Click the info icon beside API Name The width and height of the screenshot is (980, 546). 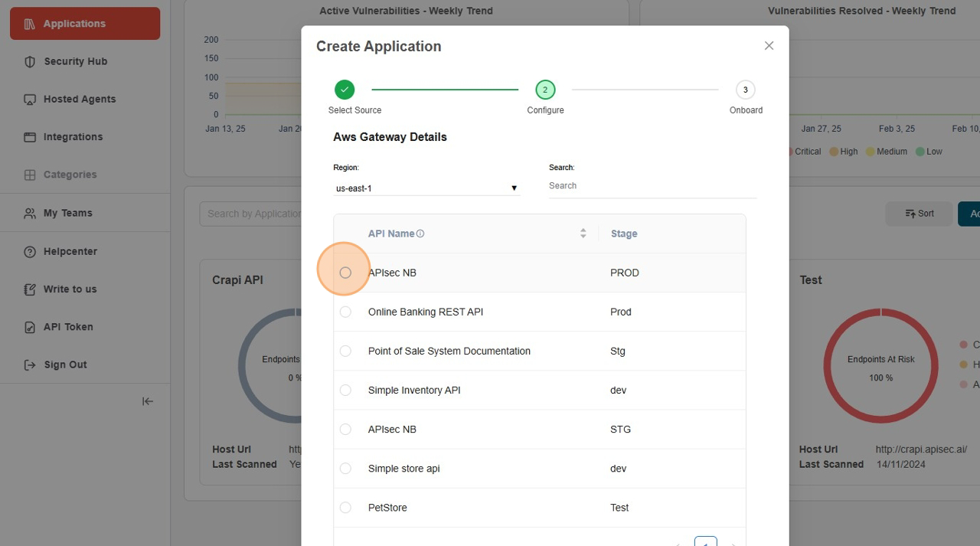pyautogui.click(x=420, y=234)
